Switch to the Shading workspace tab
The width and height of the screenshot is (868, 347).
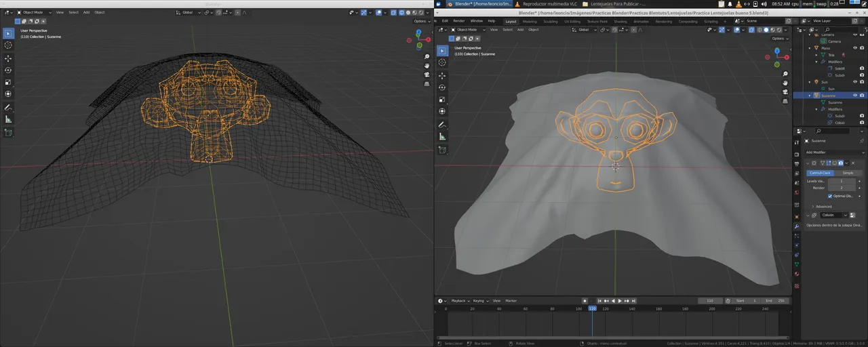[620, 21]
